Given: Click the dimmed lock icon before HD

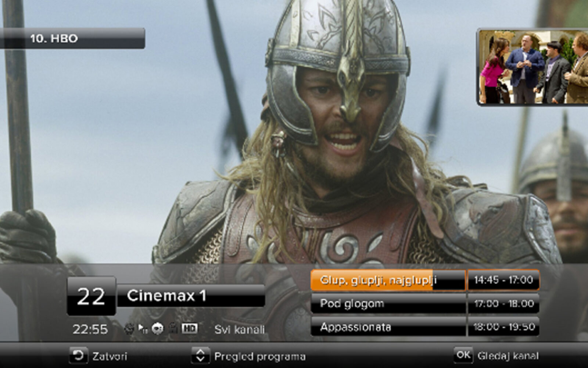Looking at the screenshot, I should 173,328.
